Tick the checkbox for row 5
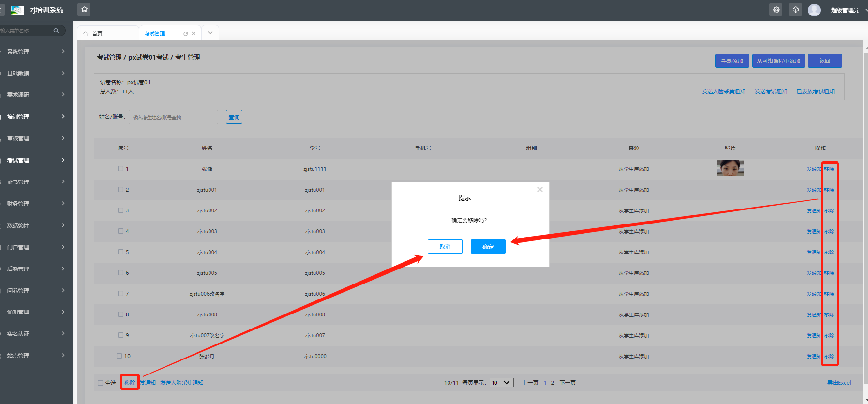This screenshot has height=404, width=868. pos(120,252)
